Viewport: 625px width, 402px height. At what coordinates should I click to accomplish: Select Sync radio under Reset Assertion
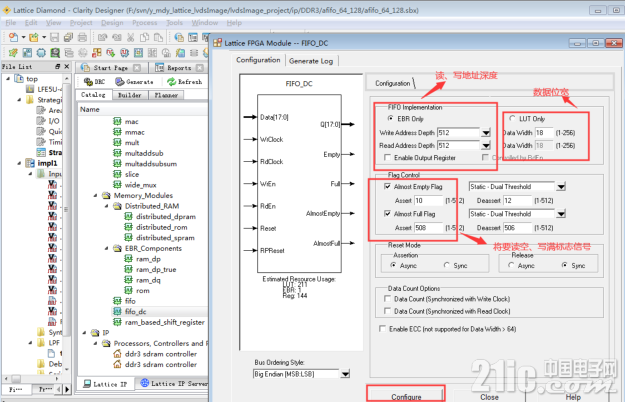click(447, 265)
